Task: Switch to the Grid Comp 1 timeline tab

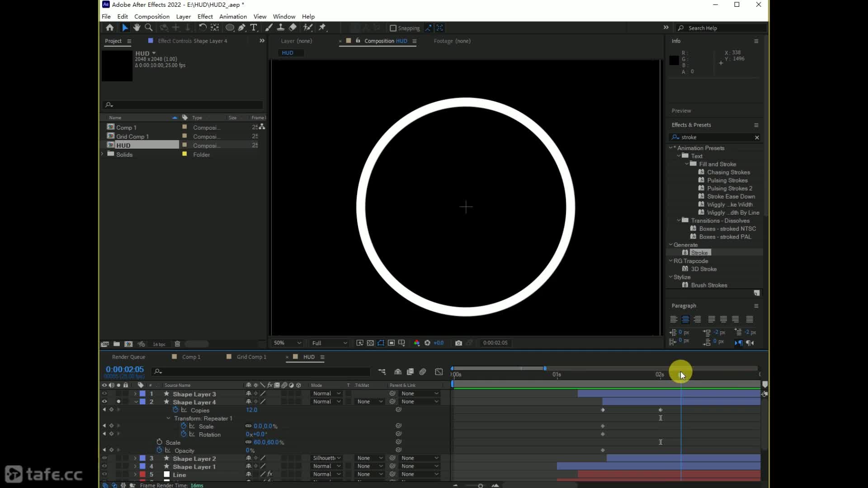Action: click(251, 357)
